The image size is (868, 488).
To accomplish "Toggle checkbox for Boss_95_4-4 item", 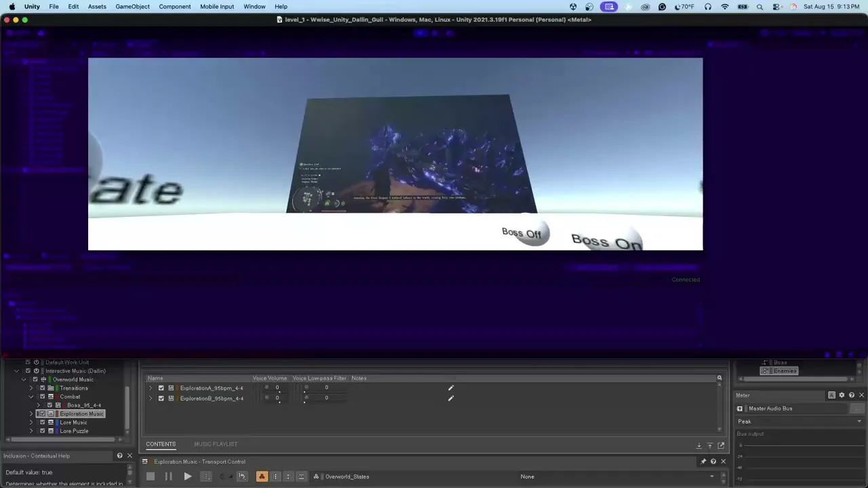I will pyautogui.click(x=50, y=405).
